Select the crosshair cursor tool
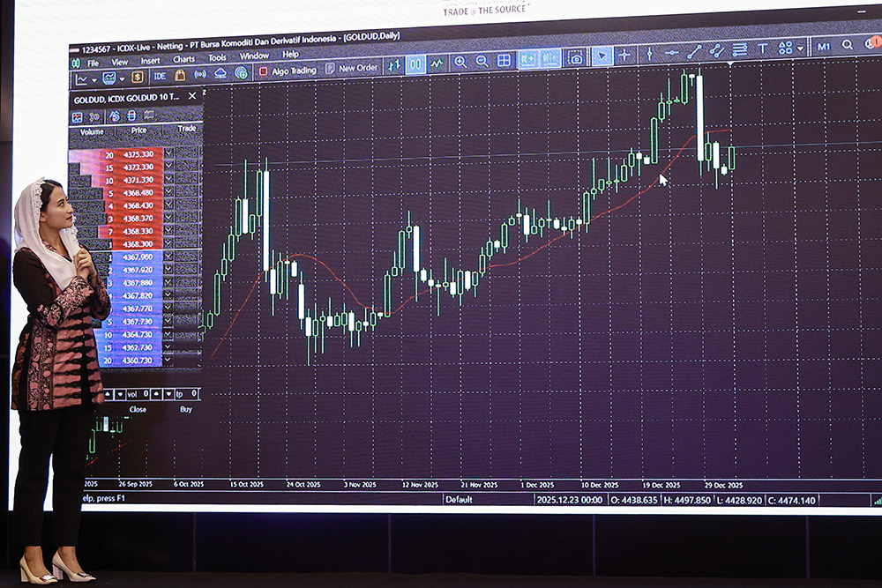 (x=624, y=55)
